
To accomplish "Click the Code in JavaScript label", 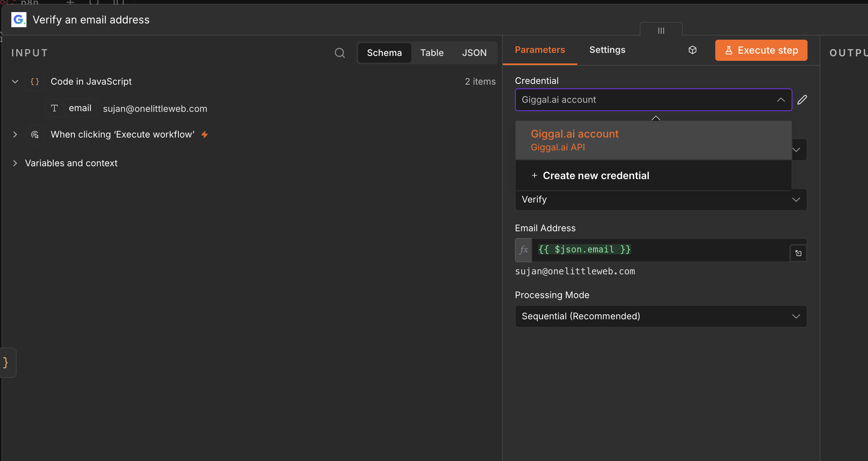I will pos(91,82).
